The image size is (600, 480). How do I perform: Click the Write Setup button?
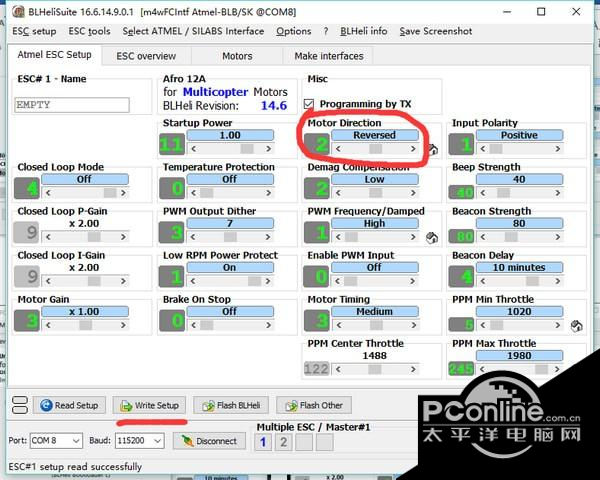pos(149,405)
